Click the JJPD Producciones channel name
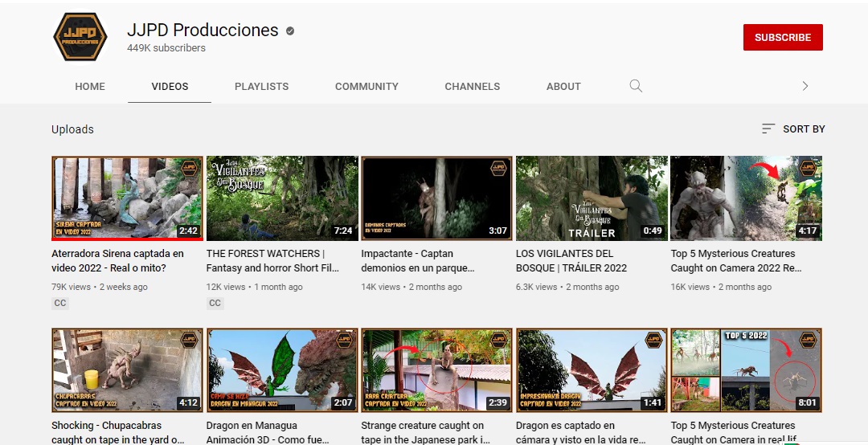868x445 pixels. click(203, 30)
